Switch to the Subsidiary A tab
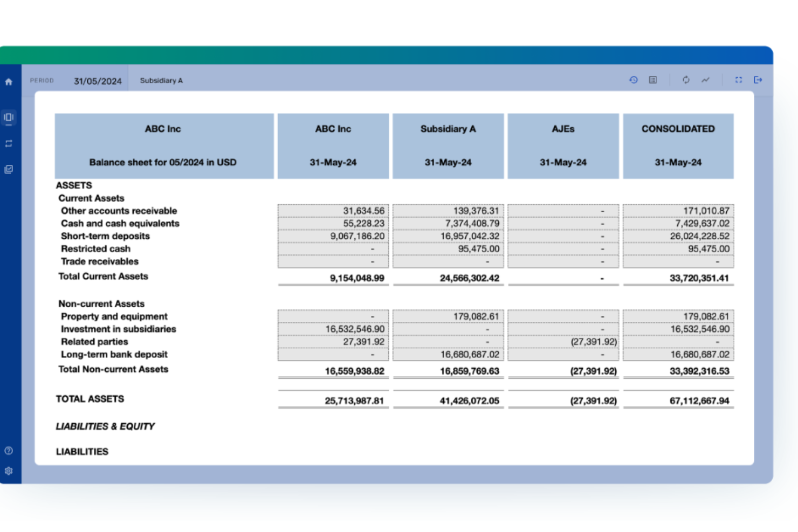Image resolution: width=798 pixels, height=532 pixels. pos(161,80)
